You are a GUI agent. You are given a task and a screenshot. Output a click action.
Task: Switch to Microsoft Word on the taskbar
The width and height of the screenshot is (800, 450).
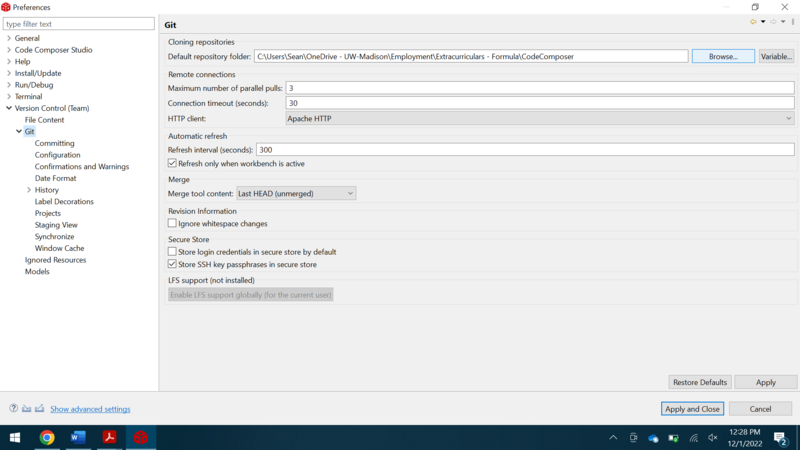tap(78, 438)
